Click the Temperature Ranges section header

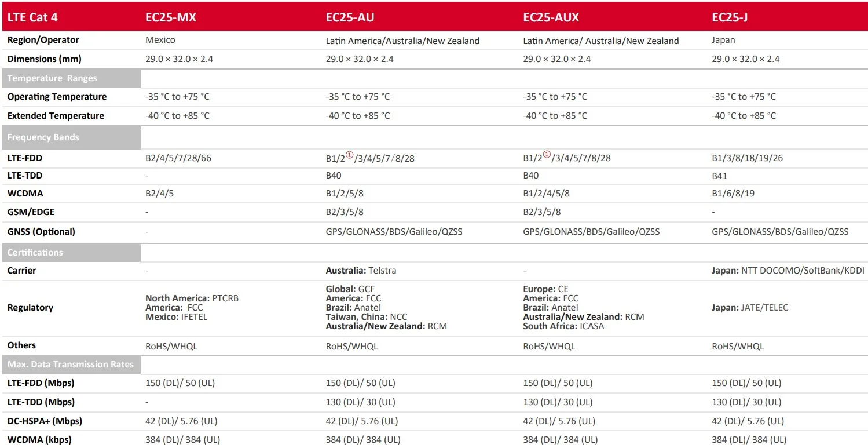[x=52, y=78]
